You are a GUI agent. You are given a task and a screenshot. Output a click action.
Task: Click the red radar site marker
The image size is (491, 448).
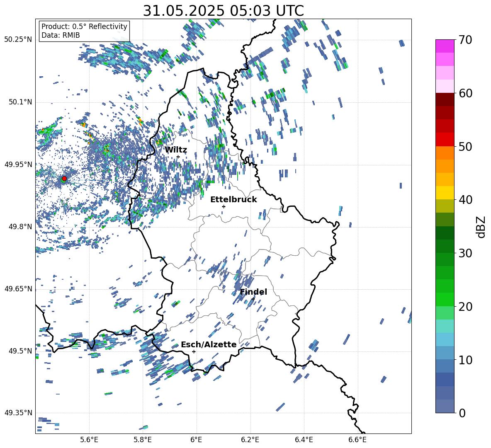click(64, 179)
